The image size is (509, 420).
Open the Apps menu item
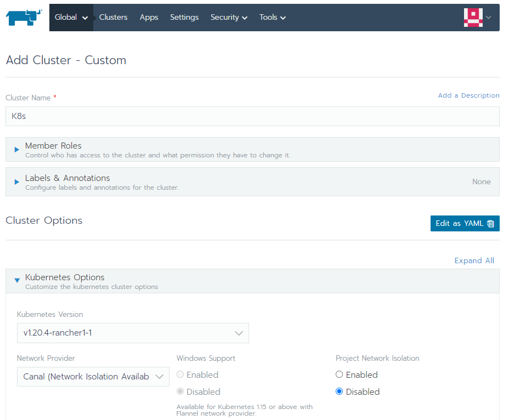[149, 17]
